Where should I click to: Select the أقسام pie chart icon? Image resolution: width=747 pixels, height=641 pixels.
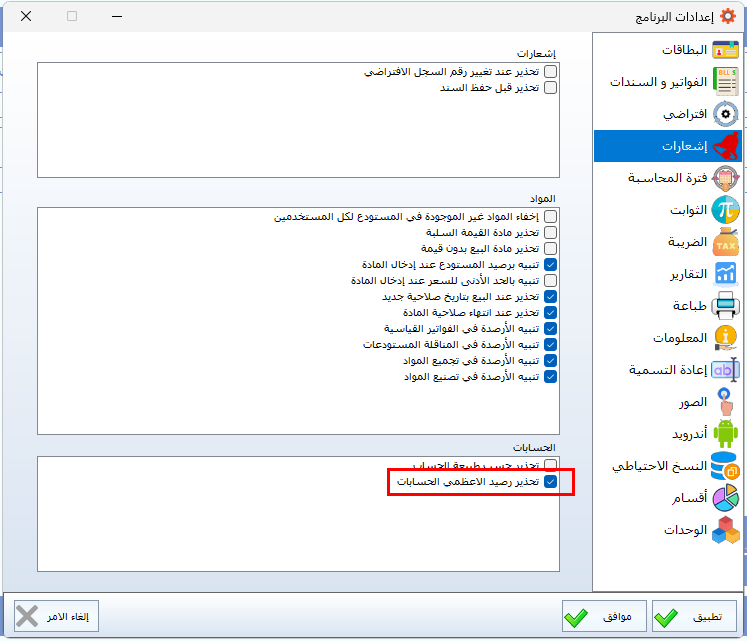(725, 498)
